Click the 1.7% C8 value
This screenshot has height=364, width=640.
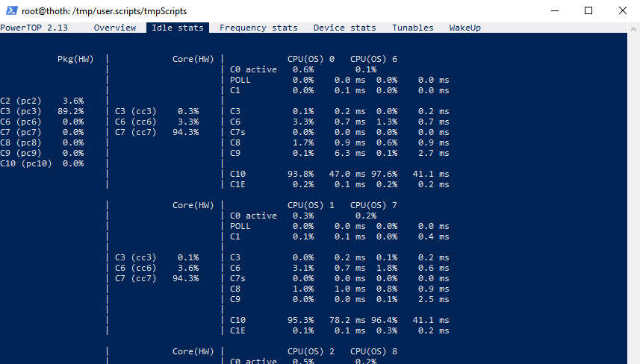click(303, 142)
